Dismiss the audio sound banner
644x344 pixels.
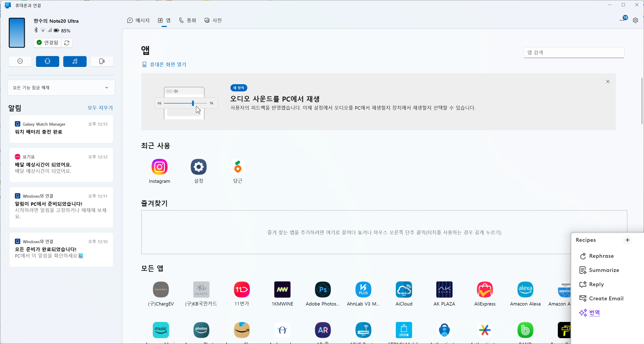608,81
